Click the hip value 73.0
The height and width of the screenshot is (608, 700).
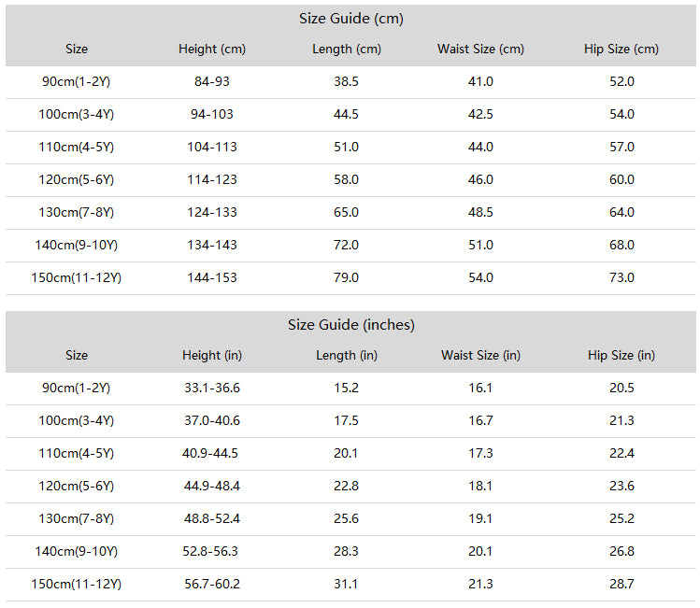[x=621, y=278]
